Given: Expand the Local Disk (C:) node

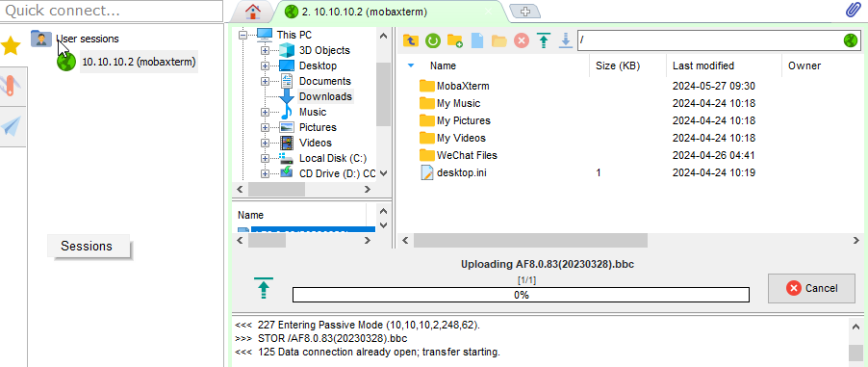Looking at the screenshot, I should pos(265,159).
